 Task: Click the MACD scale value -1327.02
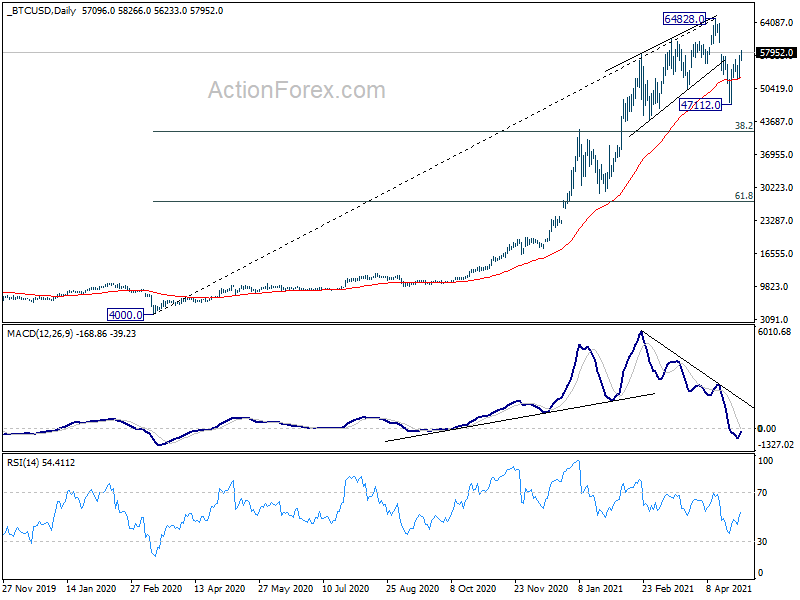pos(774,445)
